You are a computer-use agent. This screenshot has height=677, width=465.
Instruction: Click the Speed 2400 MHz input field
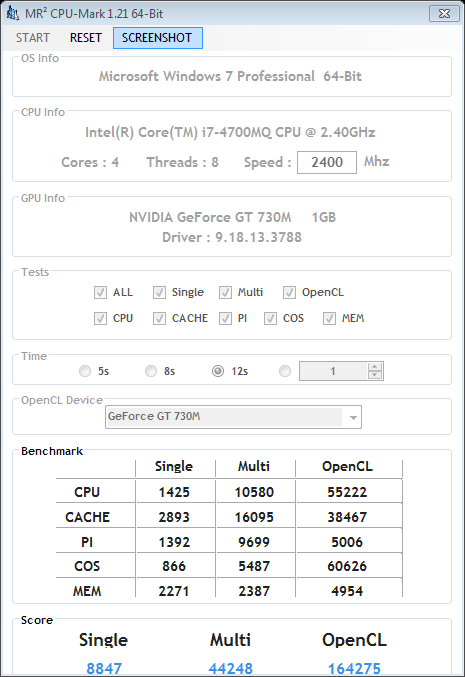327,162
